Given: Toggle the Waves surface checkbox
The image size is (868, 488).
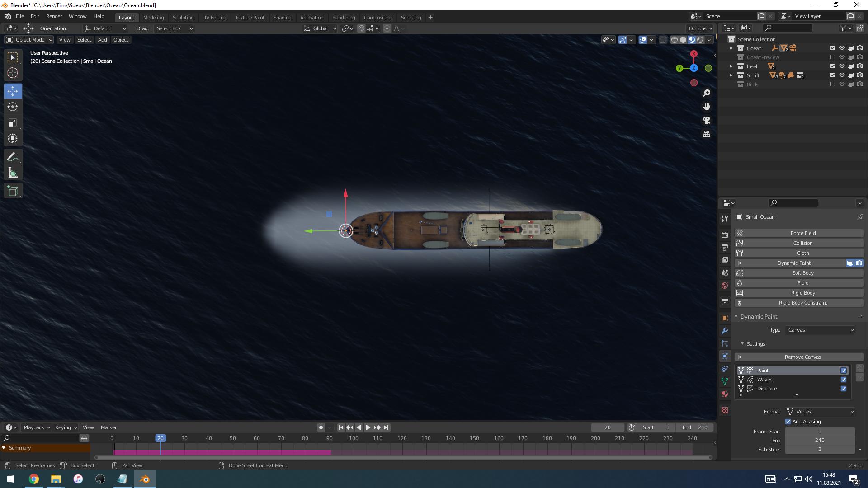Looking at the screenshot, I should click(x=844, y=380).
